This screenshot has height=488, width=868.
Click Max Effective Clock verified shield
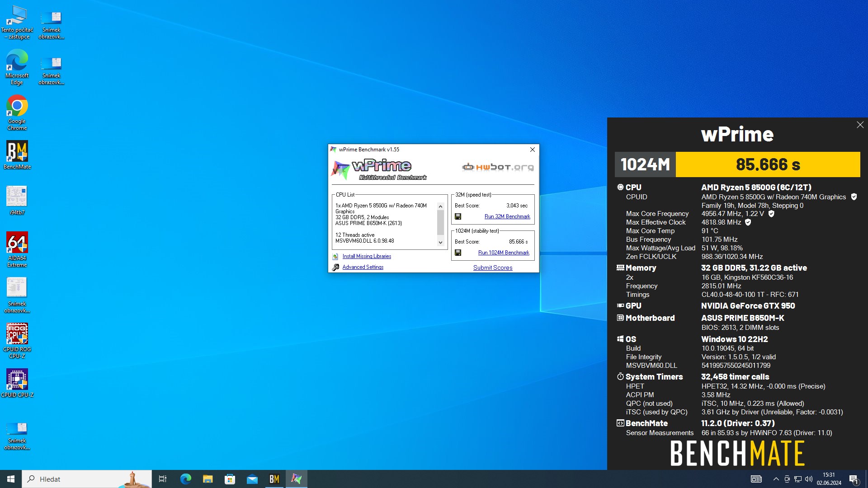coord(748,222)
